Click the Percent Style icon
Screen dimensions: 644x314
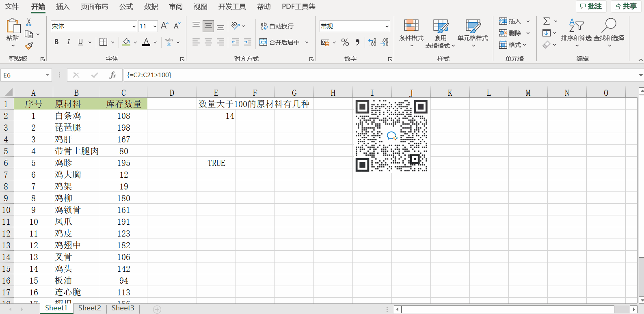tap(345, 42)
